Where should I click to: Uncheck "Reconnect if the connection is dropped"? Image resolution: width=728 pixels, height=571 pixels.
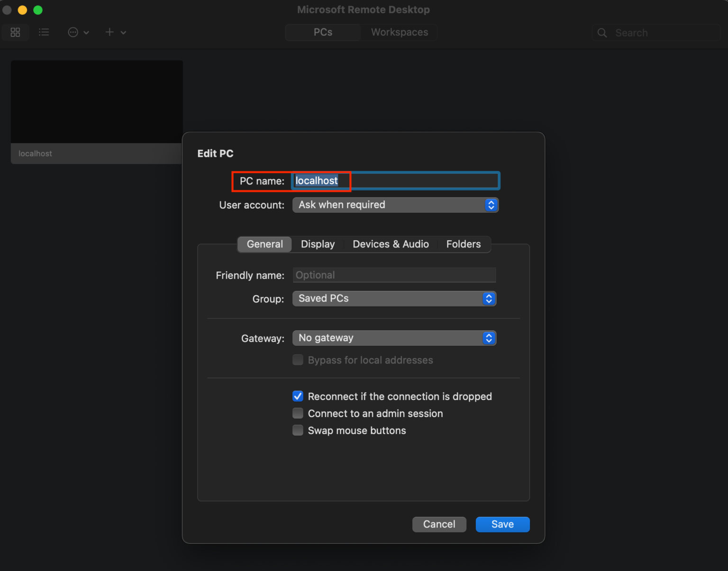[x=298, y=396]
